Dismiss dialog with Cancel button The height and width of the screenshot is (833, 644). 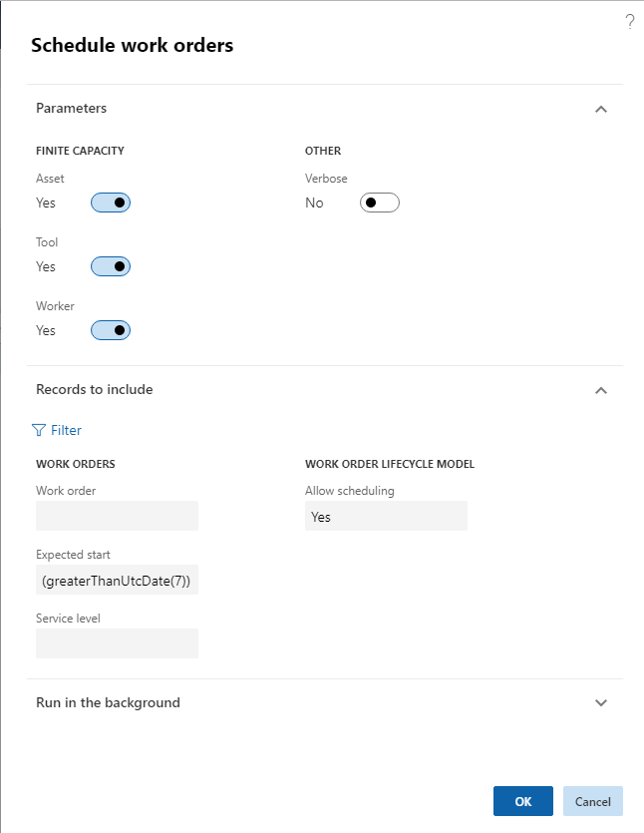tap(593, 801)
